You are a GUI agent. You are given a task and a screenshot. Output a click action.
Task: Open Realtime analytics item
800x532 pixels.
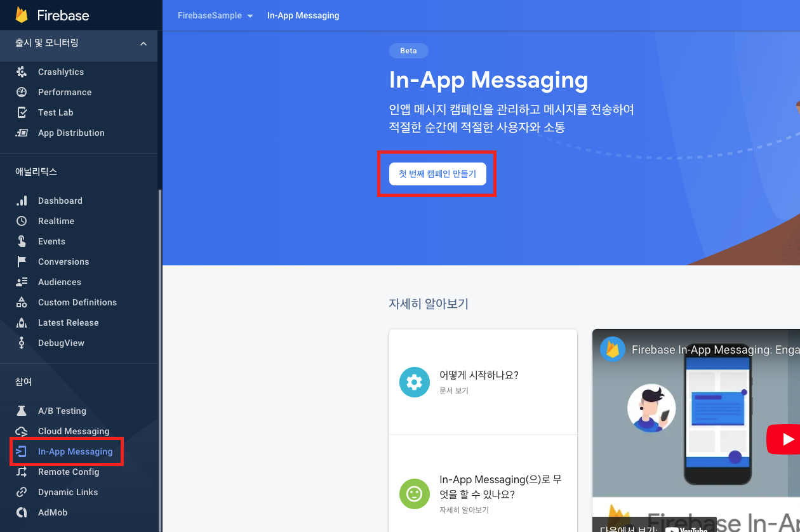56,221
